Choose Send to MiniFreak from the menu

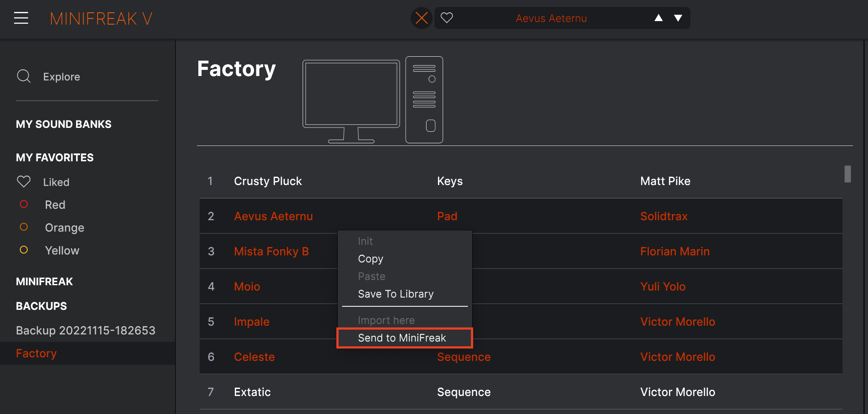click(x=402, y=338)
